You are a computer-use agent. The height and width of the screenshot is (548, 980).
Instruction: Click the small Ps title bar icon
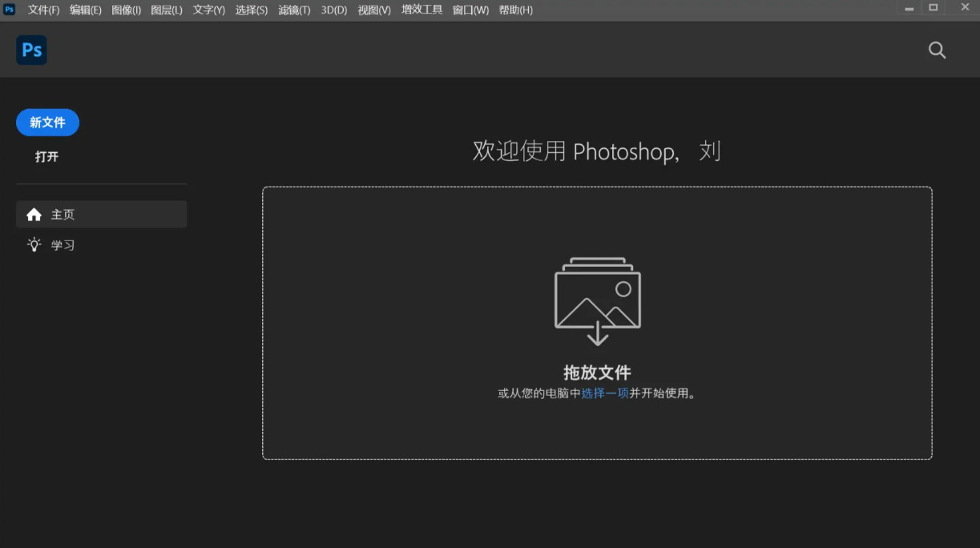pos(10,10)
